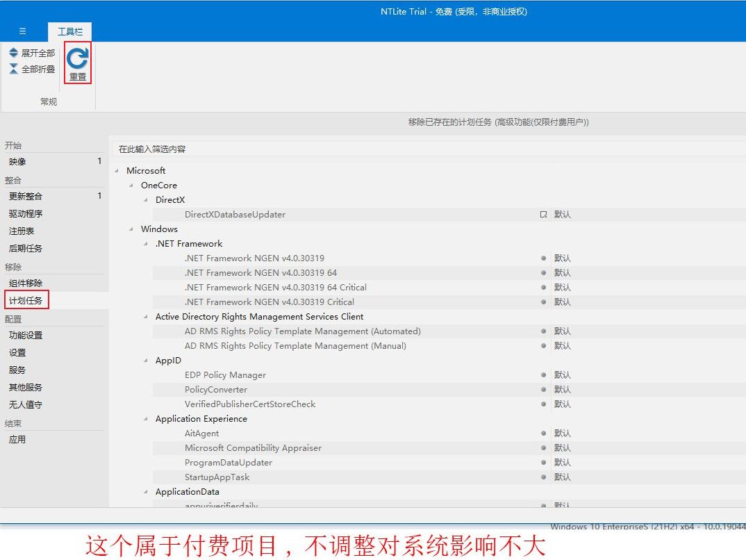The image size is (746, 560).
Task: Click status dot for StartupAppTask
Action: point(543,477)
